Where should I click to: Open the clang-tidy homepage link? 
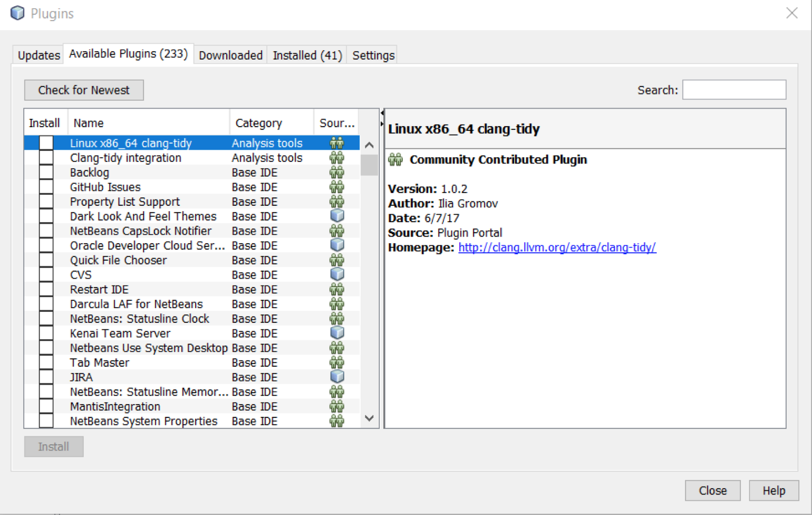(x=557, y=247)
